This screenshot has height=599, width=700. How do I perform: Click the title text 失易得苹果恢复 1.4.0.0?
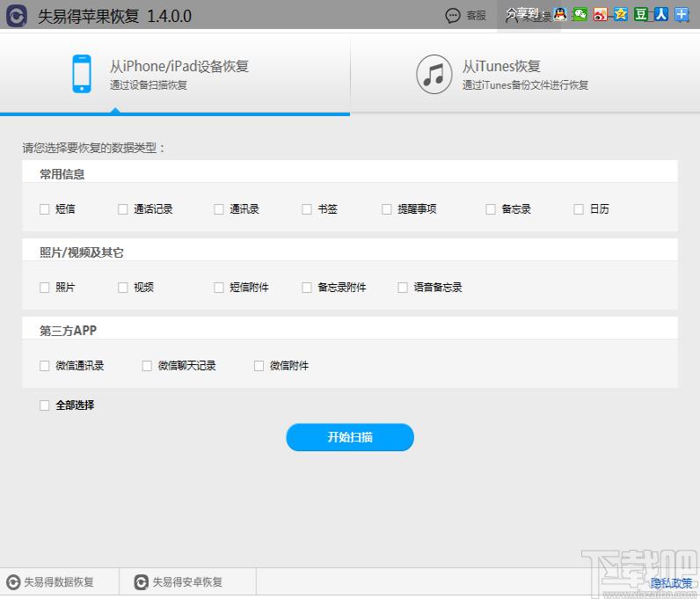tap(114, 16)
